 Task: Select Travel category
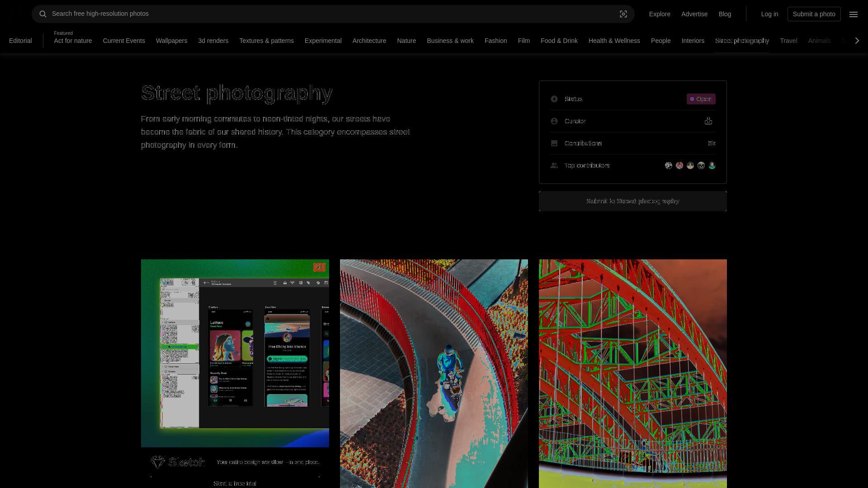788,41
